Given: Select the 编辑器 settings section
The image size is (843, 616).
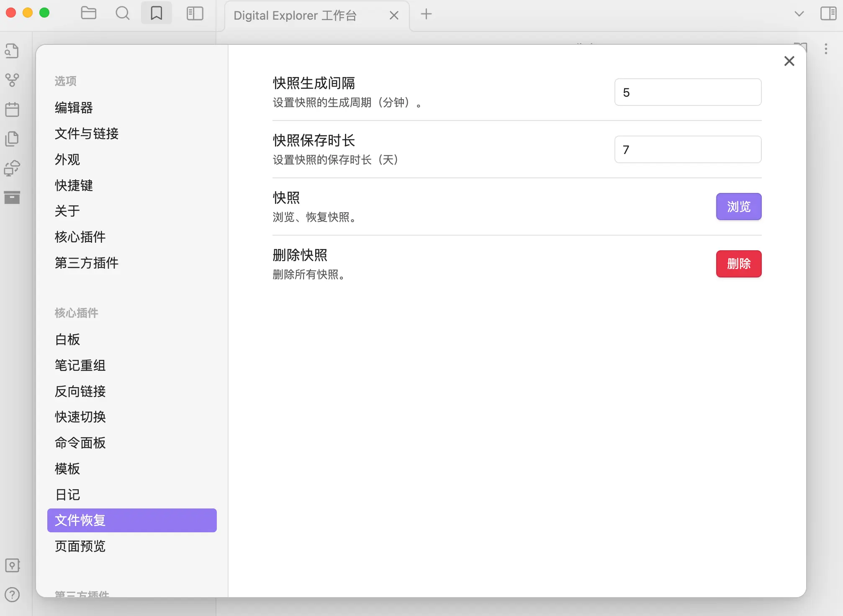Looking at the screenshot, I should (74, 108).
